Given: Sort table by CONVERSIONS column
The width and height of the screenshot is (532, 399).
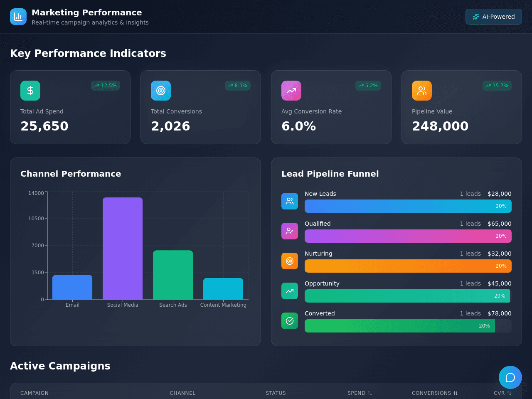Looking at the screenshot, I should [x=435, y=393].
